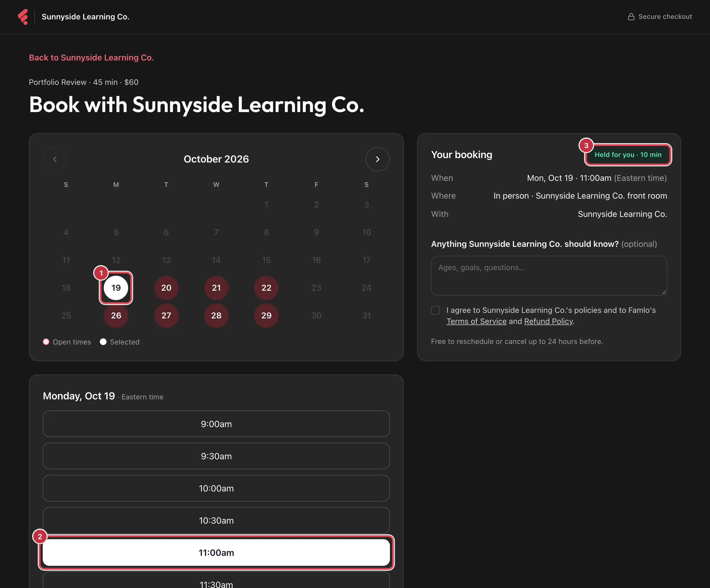710x588 pixels.
Task: Go to next month with right chevron
Action: [x=377, y=159]
